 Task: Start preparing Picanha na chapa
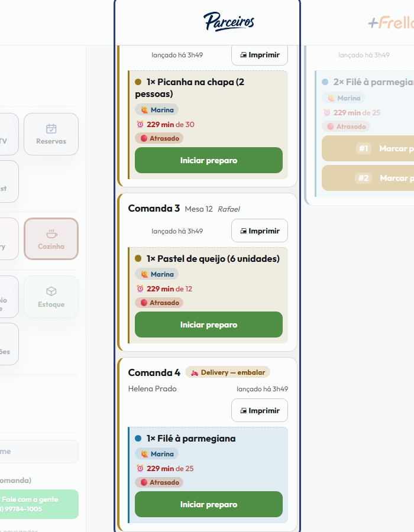pos(209,160)
